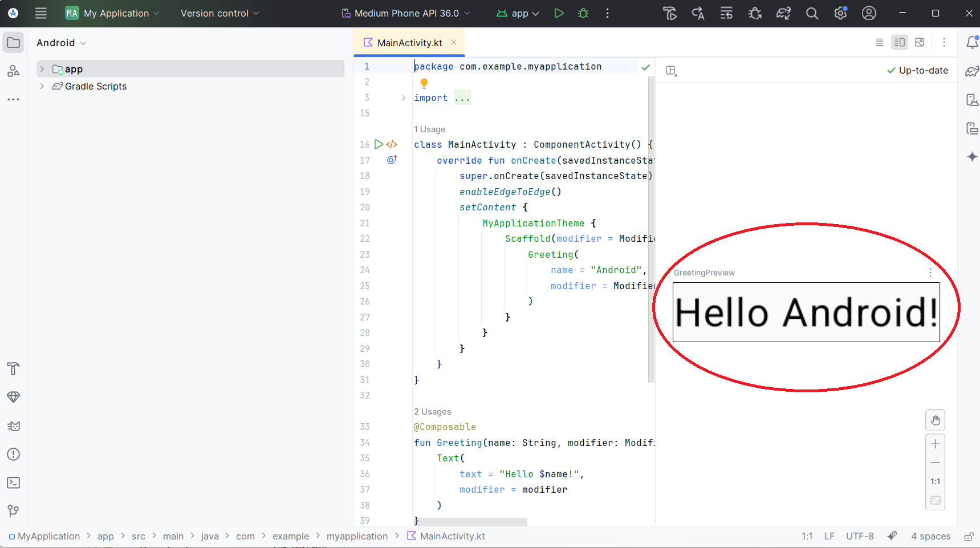This screenshot has height=548, width=980.
Task: Select the MainActivity.kt editor tab
Action: (x=409, y=43)
